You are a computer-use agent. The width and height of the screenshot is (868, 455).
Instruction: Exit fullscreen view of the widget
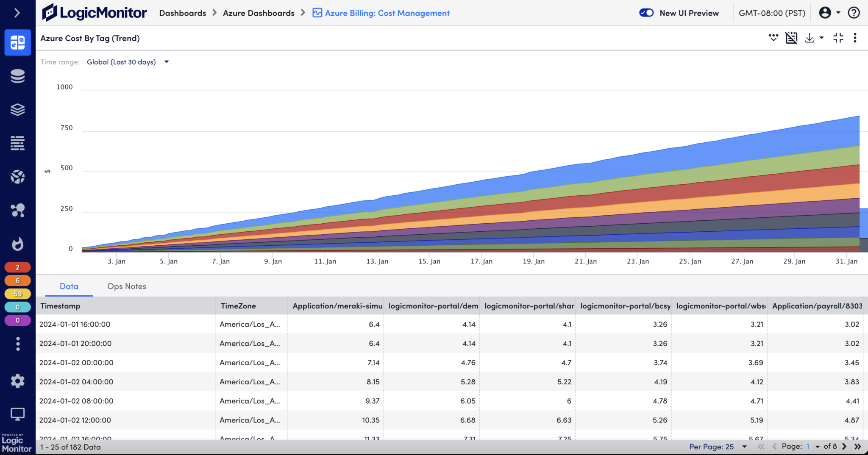pos(838,38)
